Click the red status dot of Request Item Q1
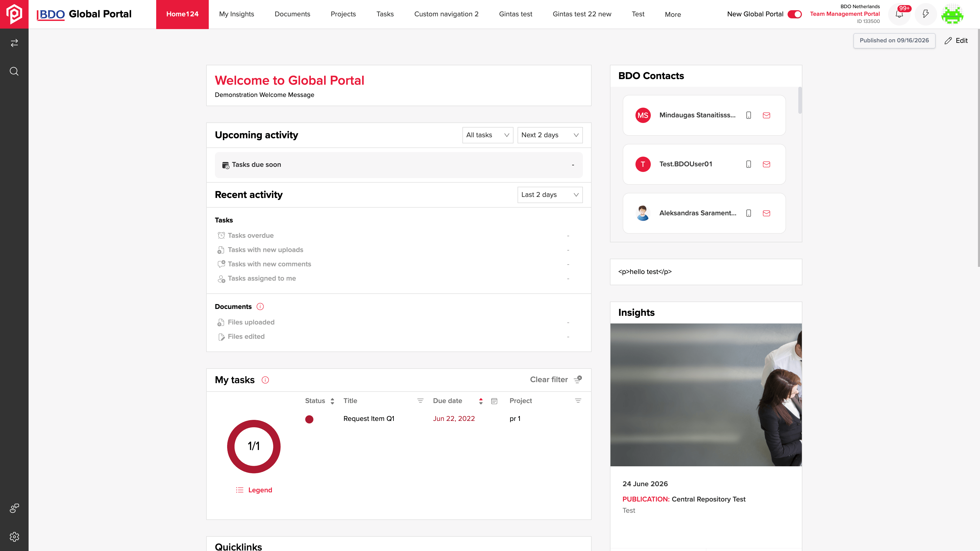Screen dimensions: 980x551 pos(309,419)
